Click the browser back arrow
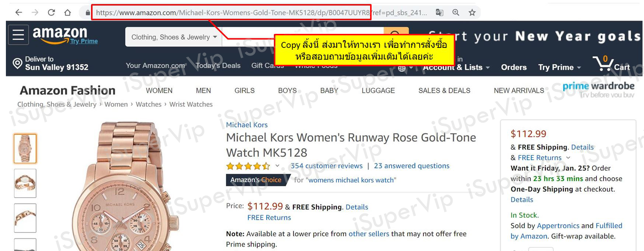The image size is (644, 251). point(19,13)
